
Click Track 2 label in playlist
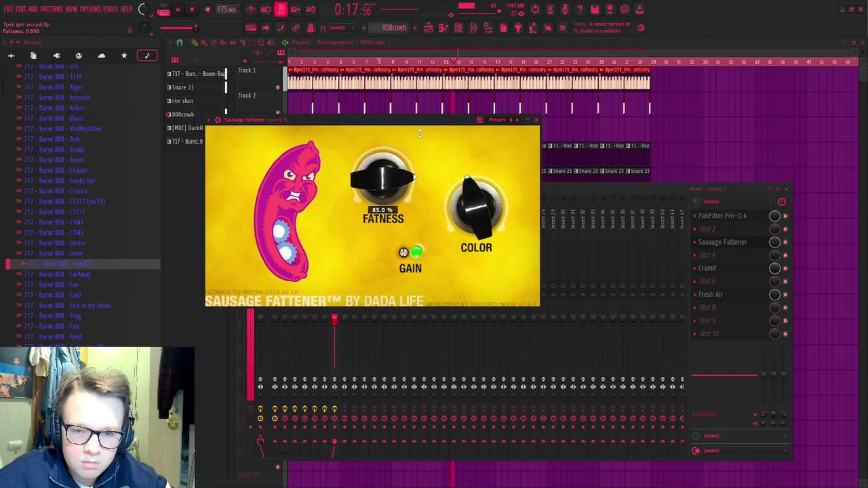click(x=247, y=96)
